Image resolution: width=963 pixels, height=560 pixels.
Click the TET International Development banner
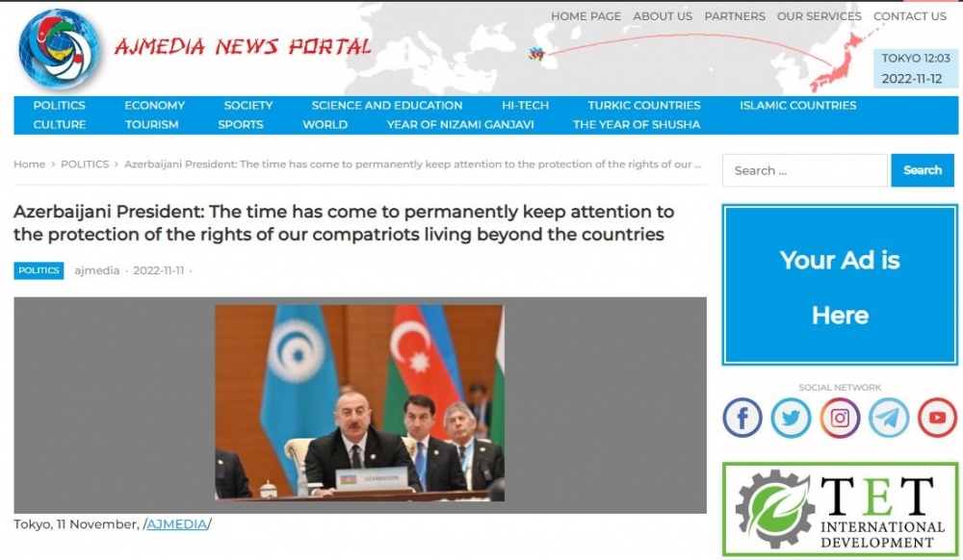tap(840, 509)
